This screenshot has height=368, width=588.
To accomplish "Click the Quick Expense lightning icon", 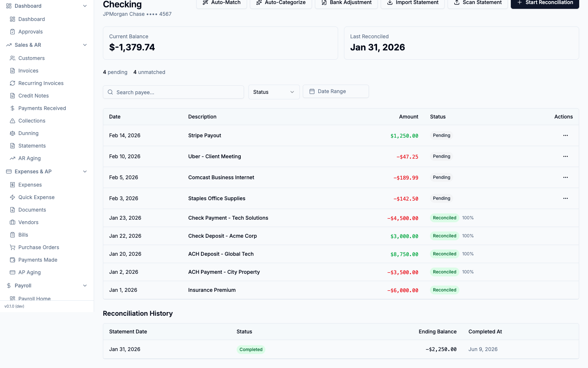I will click(x=12, y=197).
